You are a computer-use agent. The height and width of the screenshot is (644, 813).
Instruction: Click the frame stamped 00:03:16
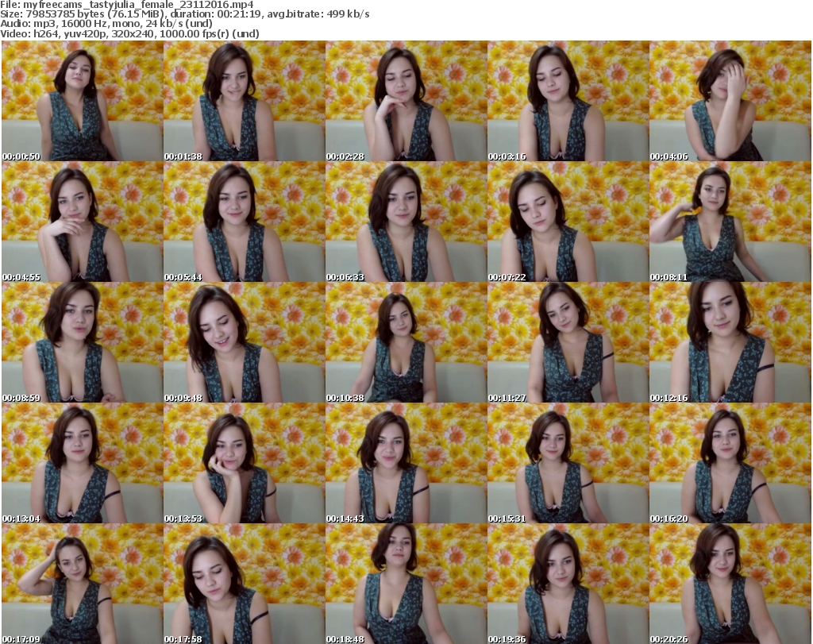568,101
